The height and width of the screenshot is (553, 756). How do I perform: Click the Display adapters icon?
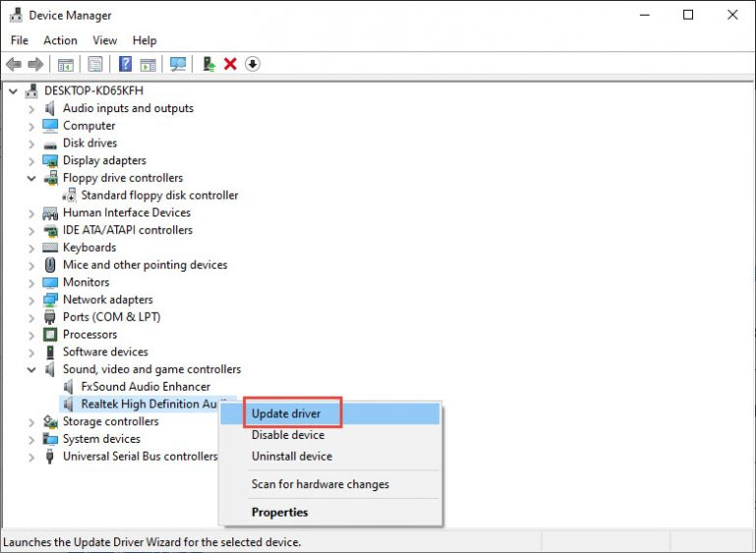50,160
